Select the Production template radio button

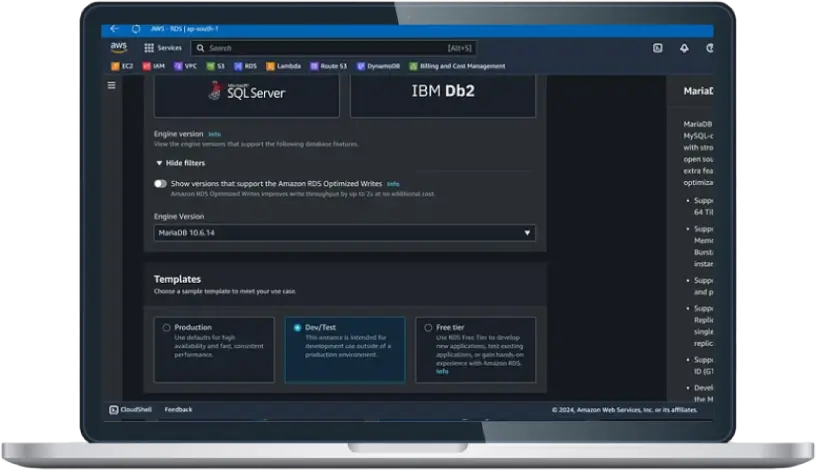coord(167,327)
